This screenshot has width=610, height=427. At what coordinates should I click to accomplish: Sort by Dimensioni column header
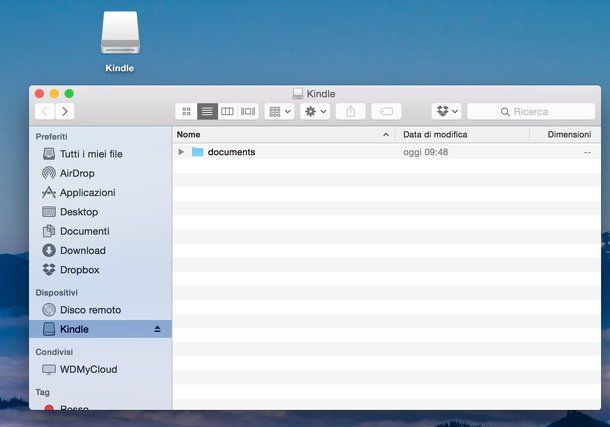(565, 135)
